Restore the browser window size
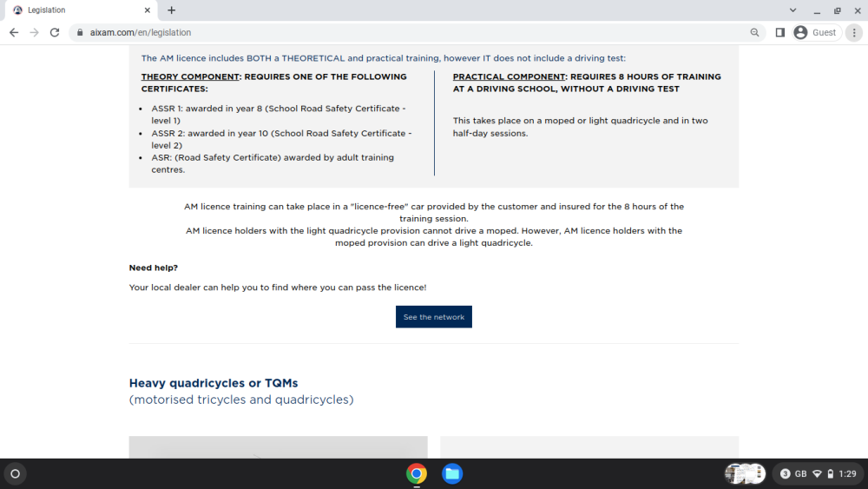This screenshot has height=489, width=868. click(838, 10)
